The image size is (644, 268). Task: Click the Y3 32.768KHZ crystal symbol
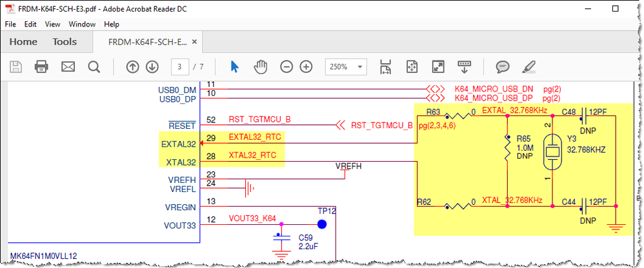click(553, 151)
